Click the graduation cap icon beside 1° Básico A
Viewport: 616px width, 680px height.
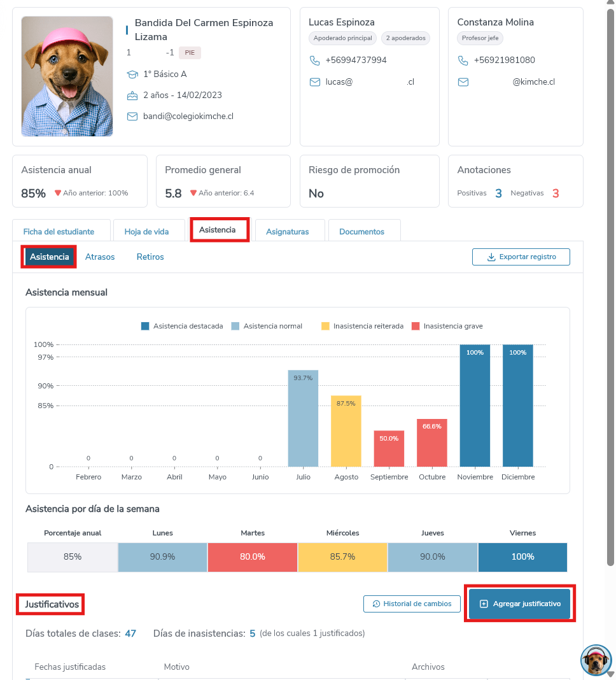132,74
